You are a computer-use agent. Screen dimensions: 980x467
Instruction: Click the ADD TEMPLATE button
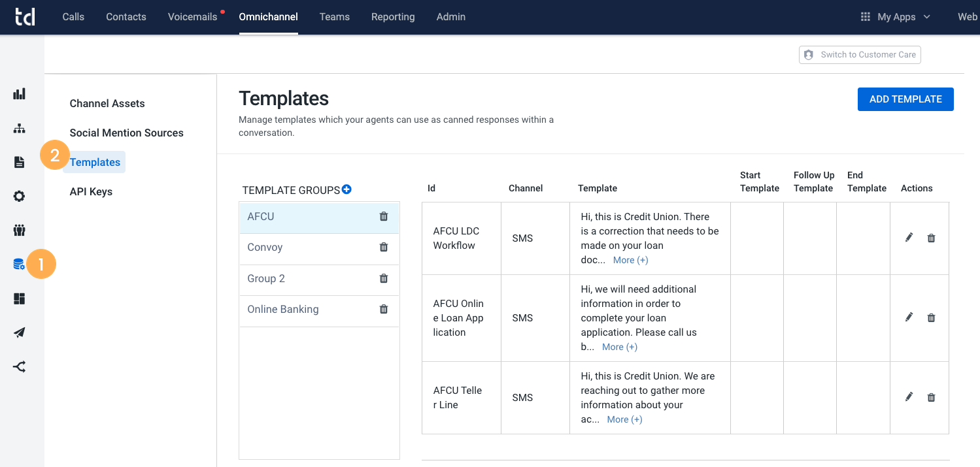pos(905,99)
